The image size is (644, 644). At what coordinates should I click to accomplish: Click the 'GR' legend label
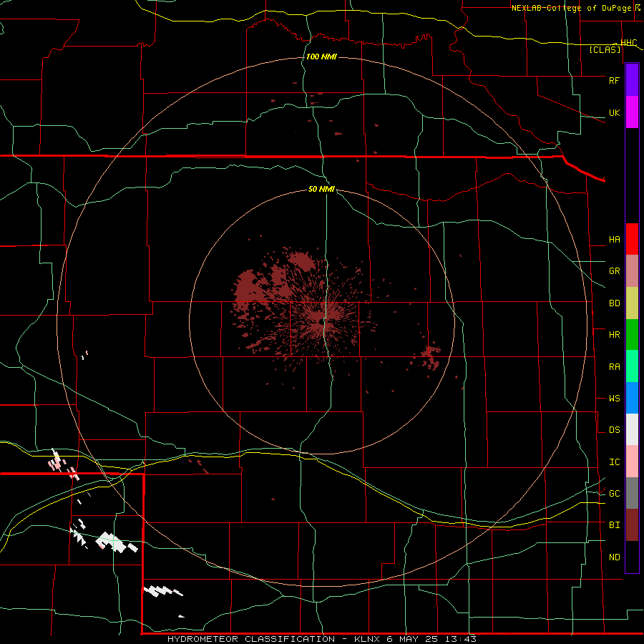point(614,271)
